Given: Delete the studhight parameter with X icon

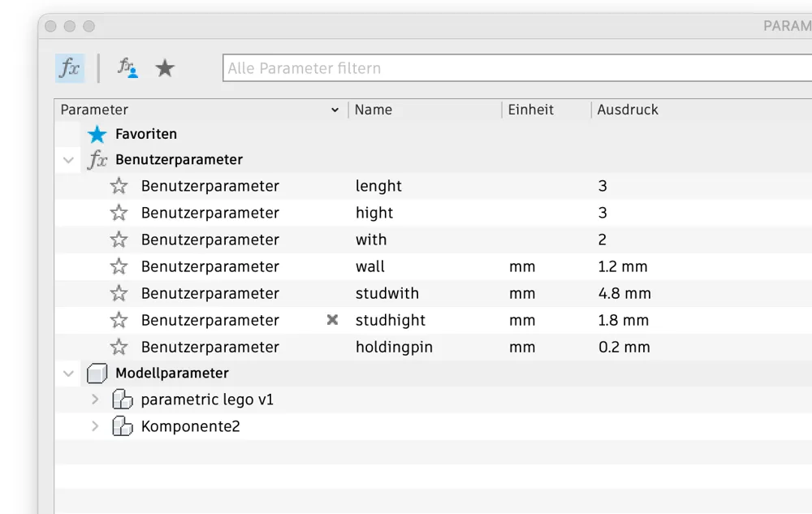Looking at the screenshot, I should (332, 320).
